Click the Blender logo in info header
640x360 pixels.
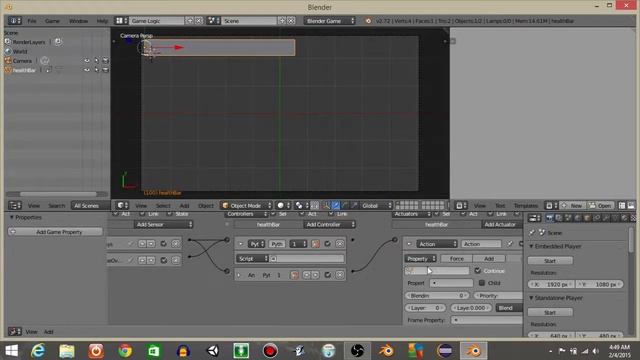(368, 20)
